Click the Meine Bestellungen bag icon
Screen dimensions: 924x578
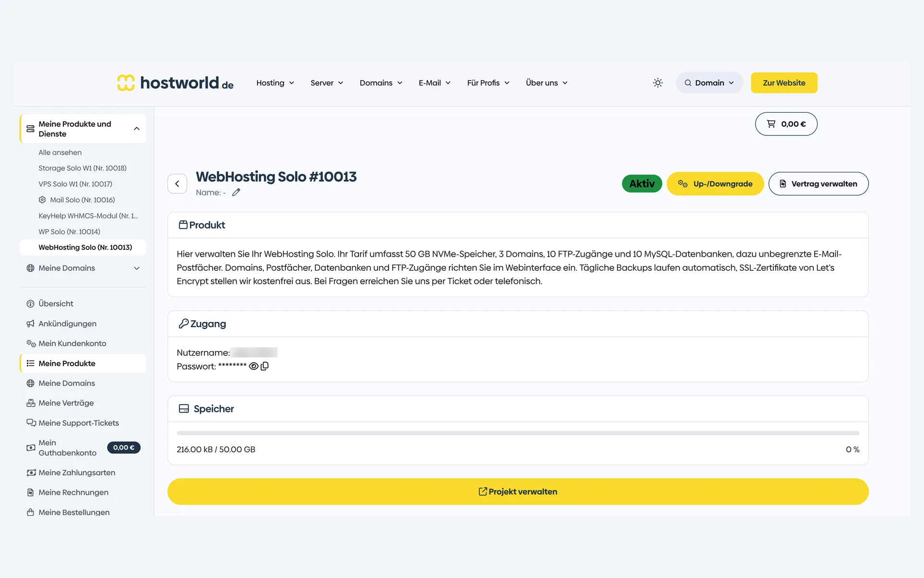(x=30, y=512)
